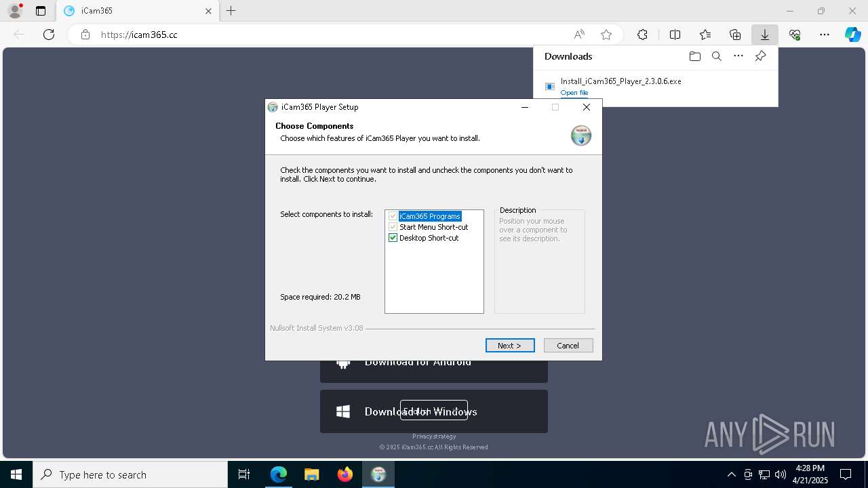Image resolution: width=868 pixels, height=488 pixels.
Task: Open File Explorer from taskbar
Action: pyautogui.click(x=312, y=474)
